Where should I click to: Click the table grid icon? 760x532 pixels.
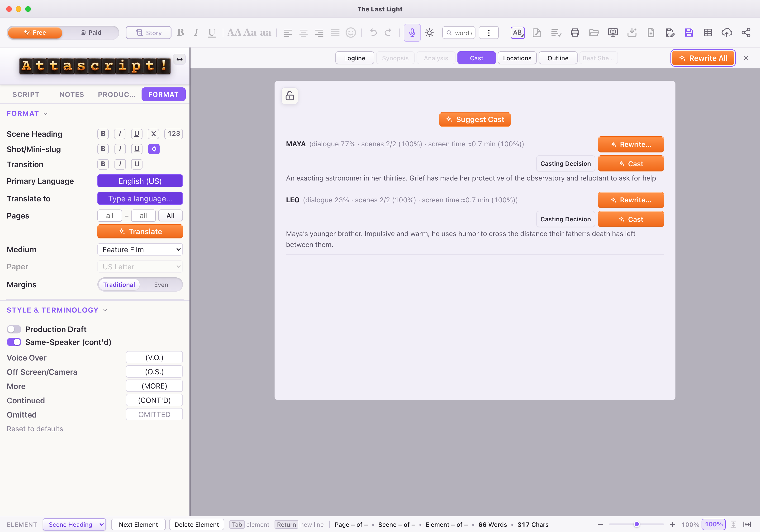tap(708, 33)
